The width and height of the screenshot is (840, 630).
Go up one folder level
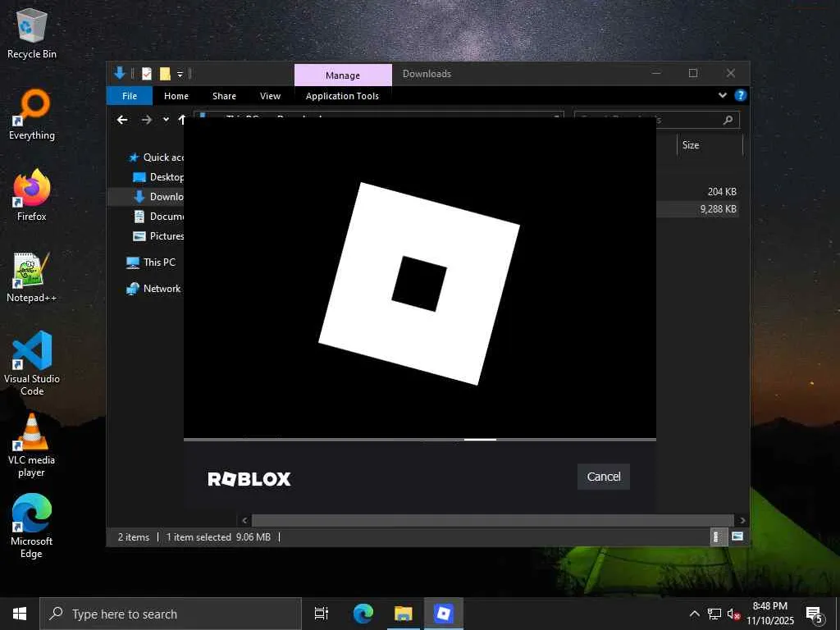(181, 120)
